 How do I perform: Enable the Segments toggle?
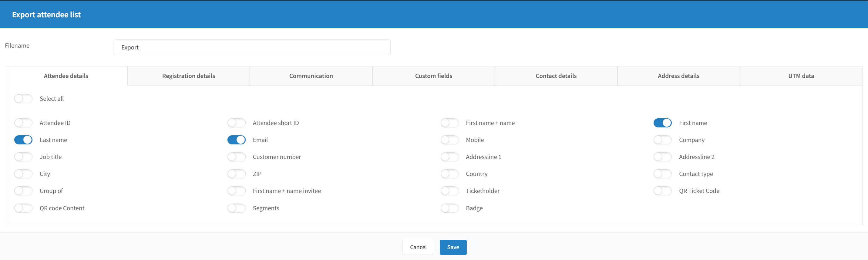pos(237,208)
